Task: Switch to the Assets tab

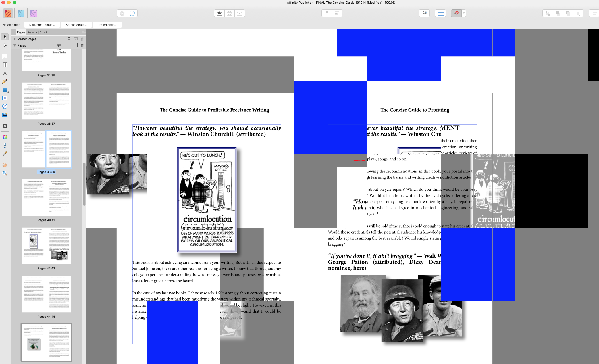Action: coord(32,32)
